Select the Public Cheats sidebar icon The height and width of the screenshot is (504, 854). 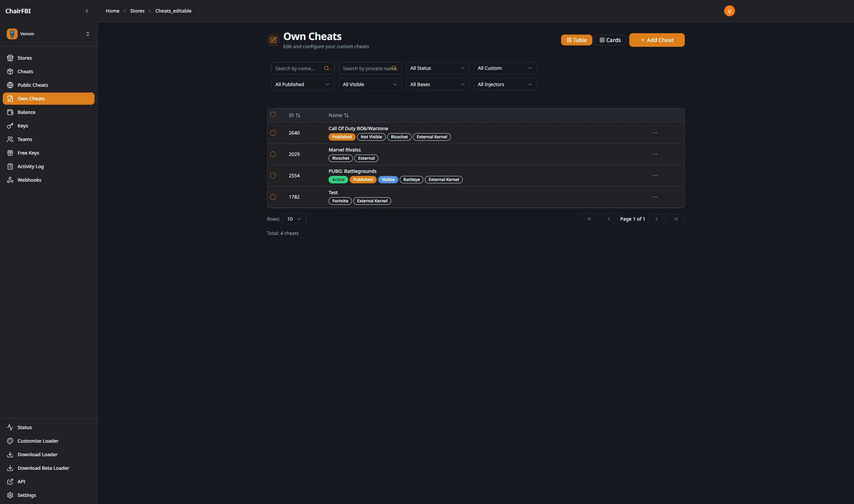click(11, 85)
